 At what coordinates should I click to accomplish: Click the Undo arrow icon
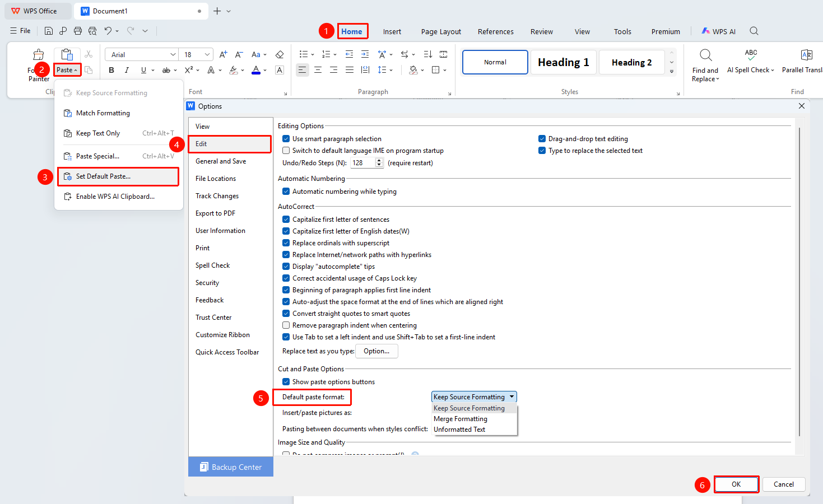click(108, 31)
